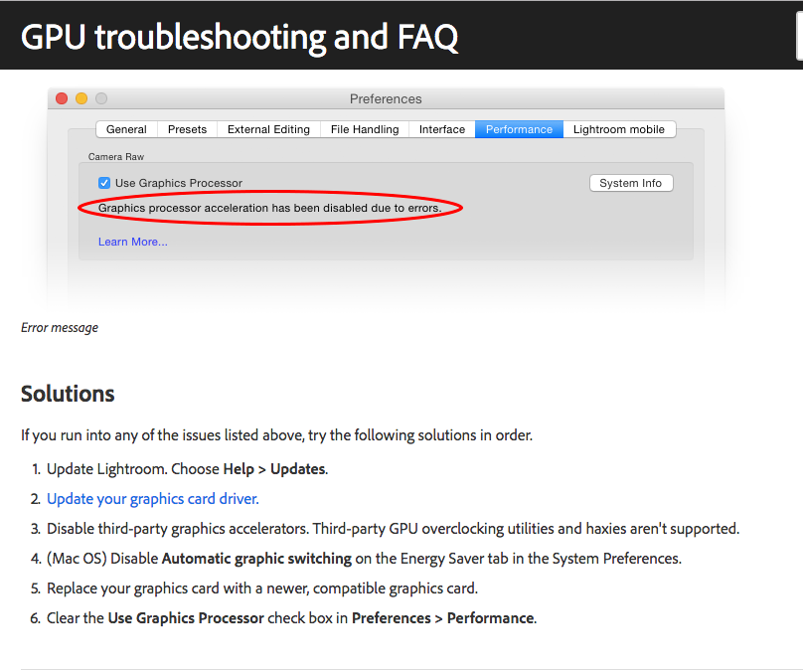Open the Interface tab
Screen dimensions: 803x672
[x=442, y=129]
